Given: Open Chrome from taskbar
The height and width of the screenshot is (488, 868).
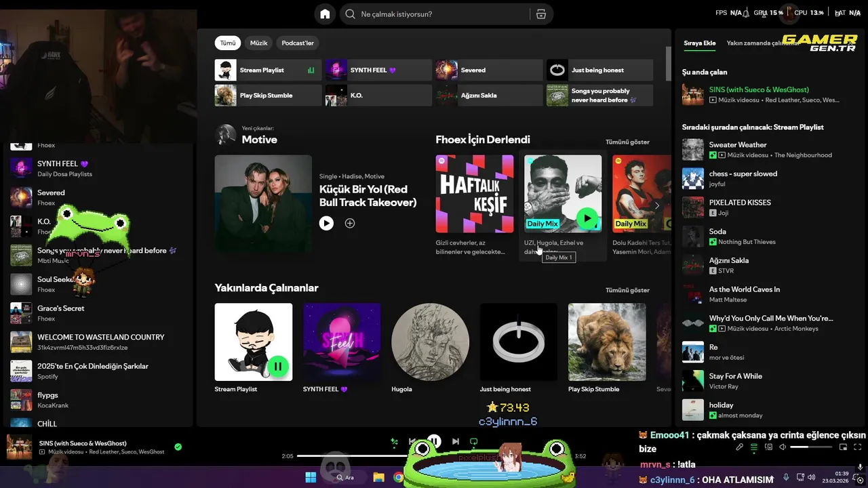Looking at the screenshot, I should click(x=398, y=477).
